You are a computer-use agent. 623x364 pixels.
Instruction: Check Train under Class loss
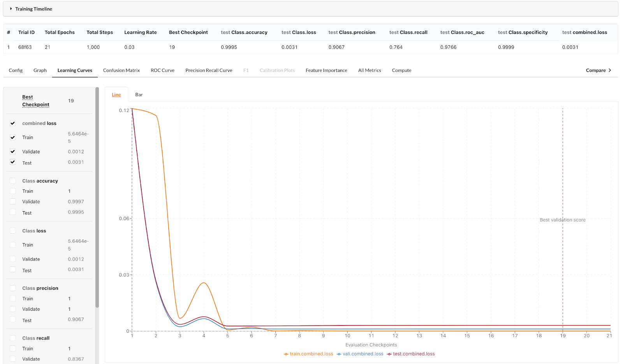click(13, 245)
